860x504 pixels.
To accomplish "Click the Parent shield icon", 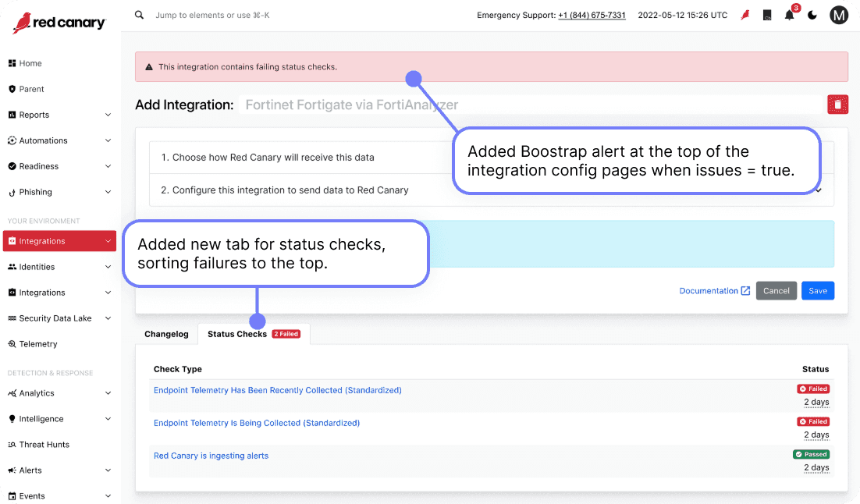I will [x=12, y=89].
